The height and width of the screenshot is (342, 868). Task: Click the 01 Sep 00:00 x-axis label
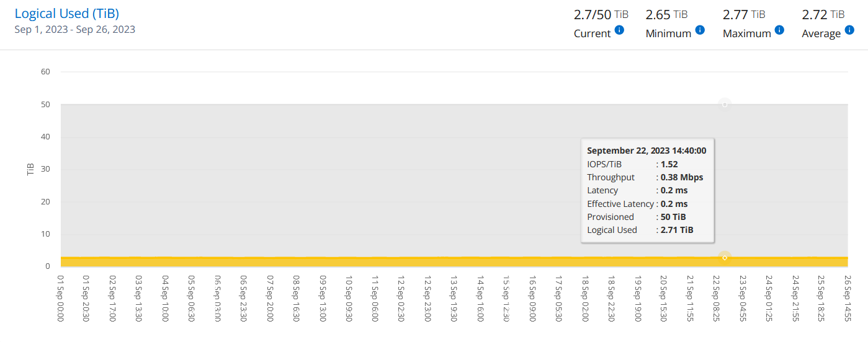tap(61, 298)
